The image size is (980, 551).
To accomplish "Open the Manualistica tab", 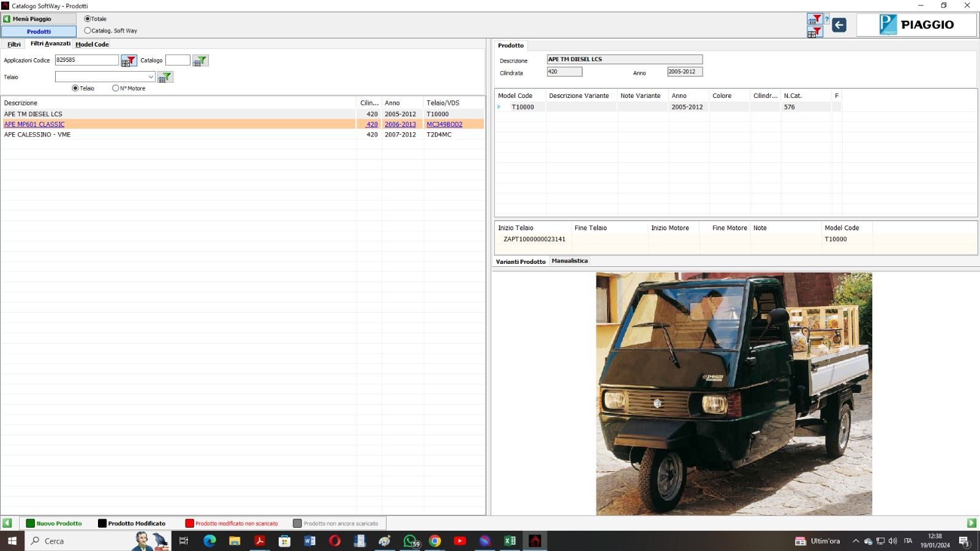I will (x=570, y=261).
